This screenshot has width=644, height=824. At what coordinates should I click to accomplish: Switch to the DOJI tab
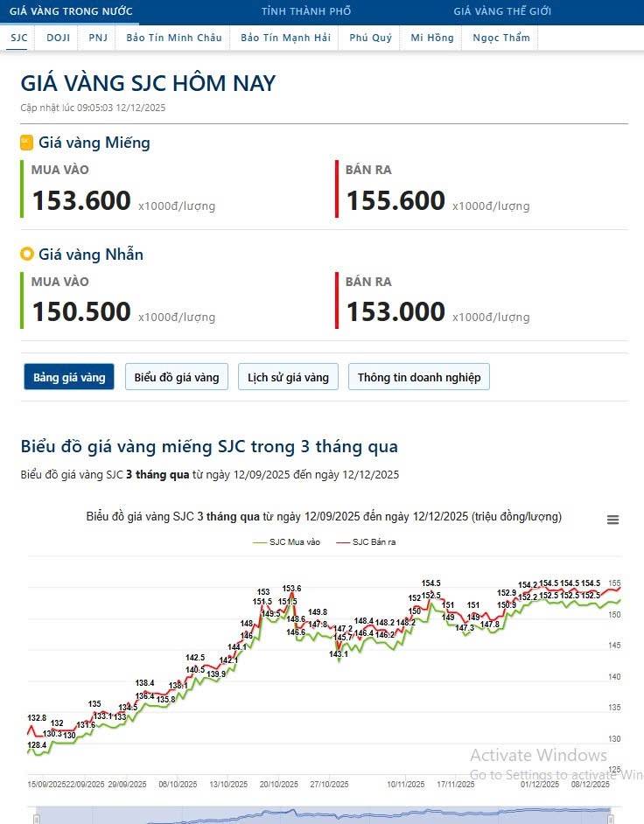58,38
